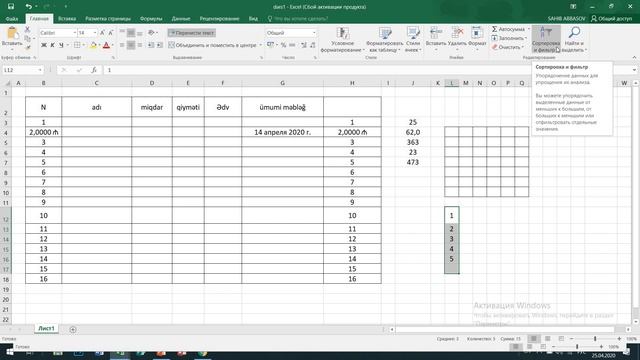This screenshot has height=360, width=640.
Task: Toggle bold (Ж) formatting
Action: [44, 45]
